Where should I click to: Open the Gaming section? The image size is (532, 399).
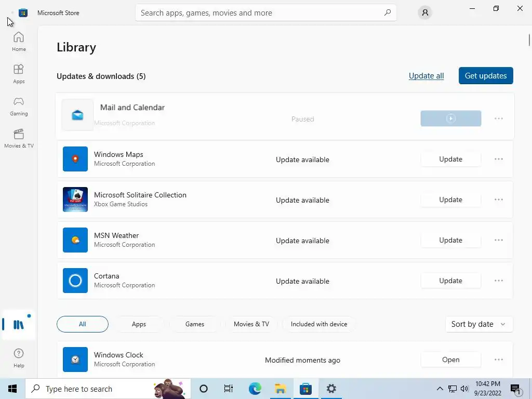tap(19, 106)
